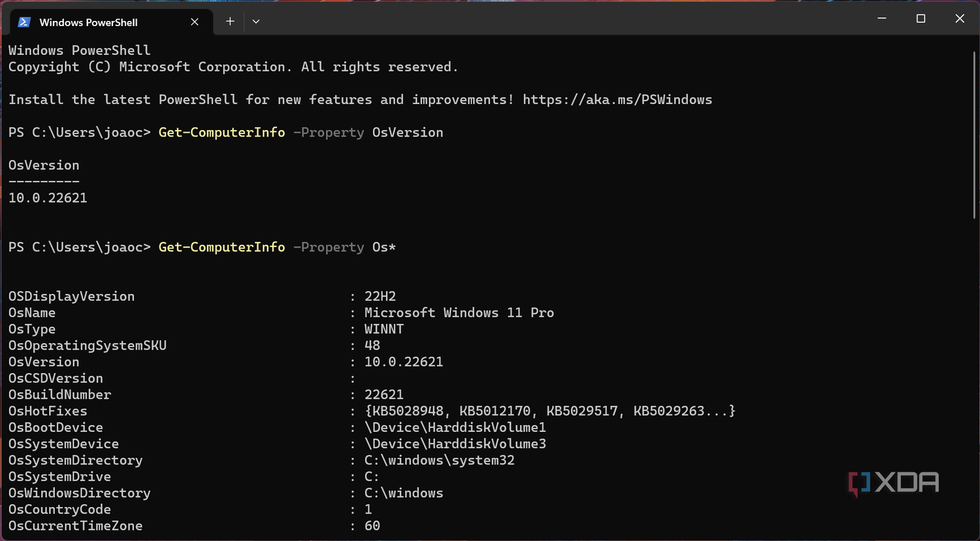Click the OsCountryCode property name
The image size is (980, 541).
point(59,509)
